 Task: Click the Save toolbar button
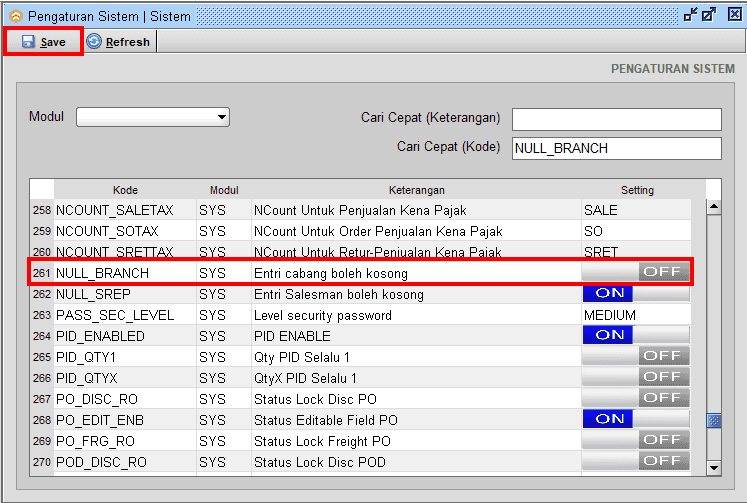coord(43,42)
